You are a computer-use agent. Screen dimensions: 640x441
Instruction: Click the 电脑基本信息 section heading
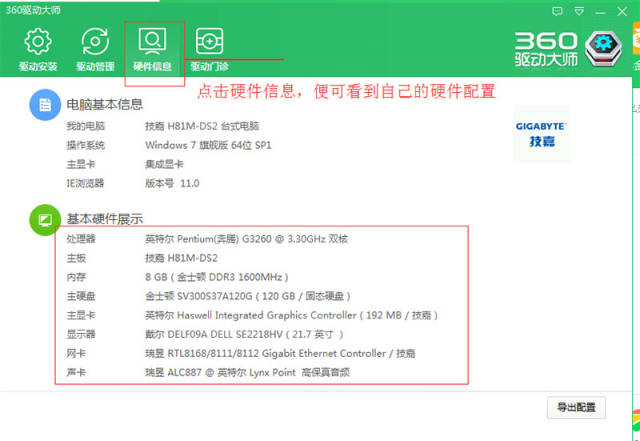pyautogui.click(x=105, y=105)
